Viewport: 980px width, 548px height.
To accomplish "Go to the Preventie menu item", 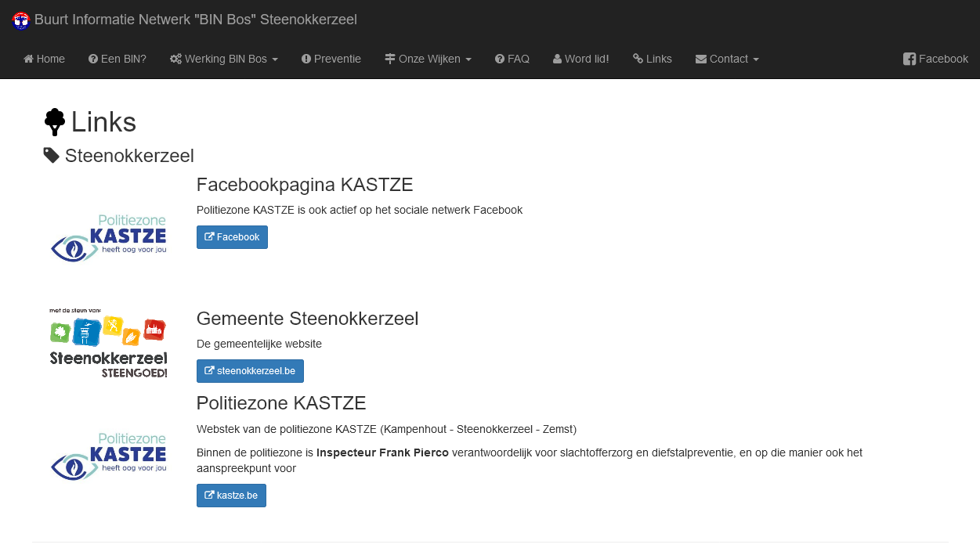I will click(x=331, y=59).
